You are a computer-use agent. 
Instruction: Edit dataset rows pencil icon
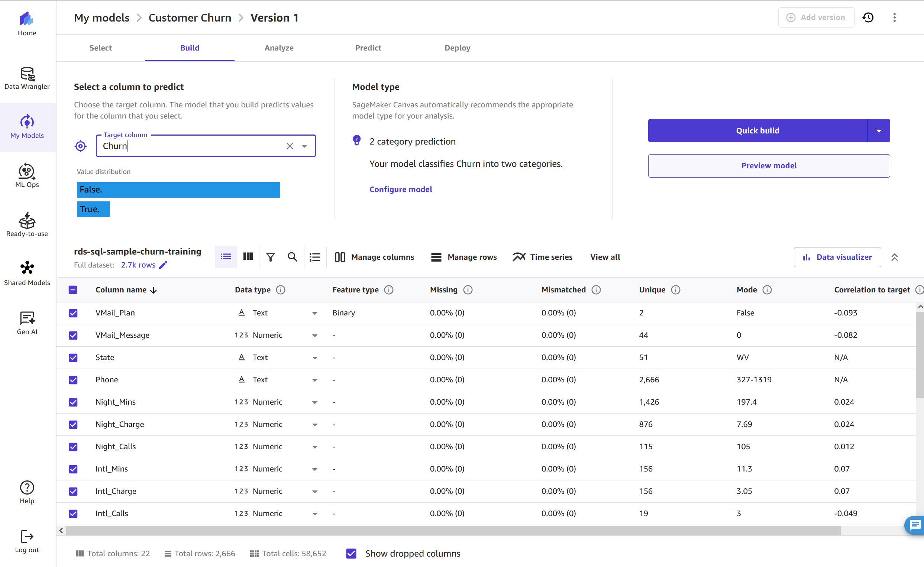click(x=164, y=265)
